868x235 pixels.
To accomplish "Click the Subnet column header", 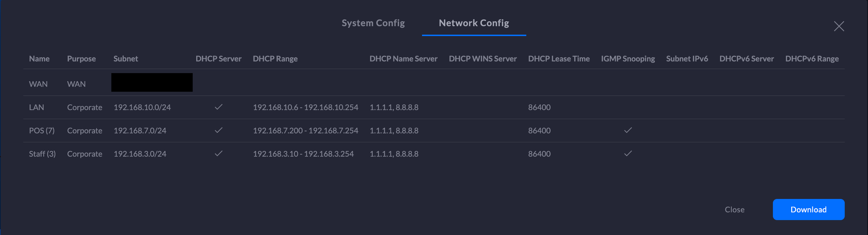I will point(125,59).
